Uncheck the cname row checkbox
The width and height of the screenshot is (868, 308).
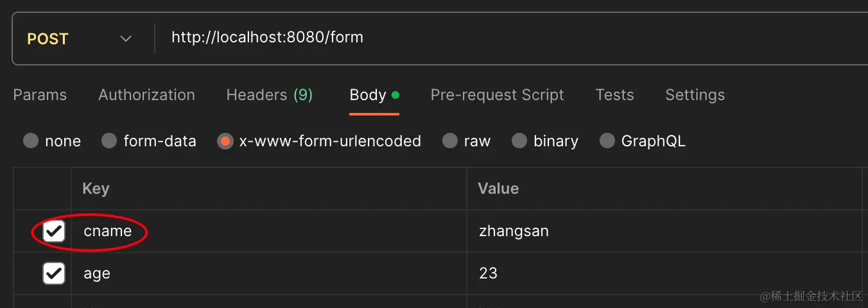(x=54, y=231)
